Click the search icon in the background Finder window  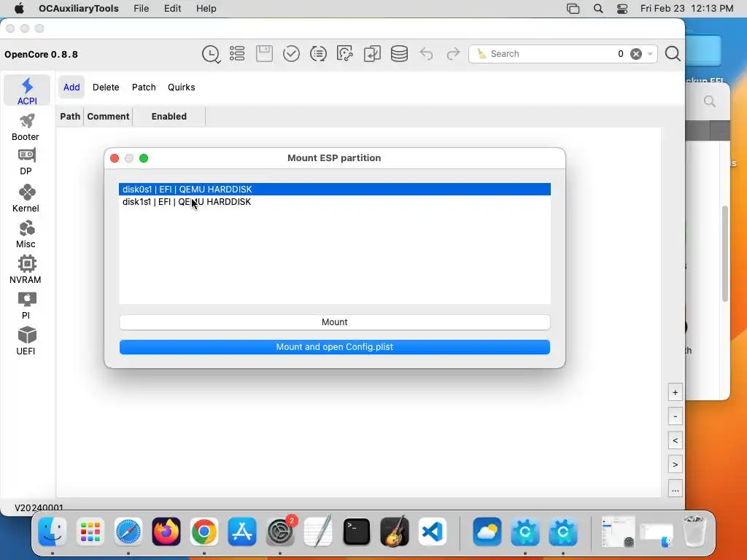pos(709,101)
